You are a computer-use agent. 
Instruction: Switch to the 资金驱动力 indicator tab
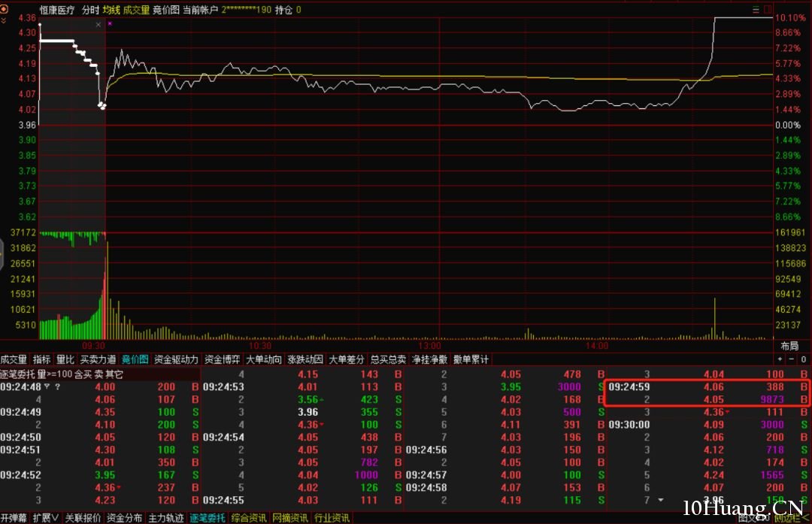coord(177,359)
